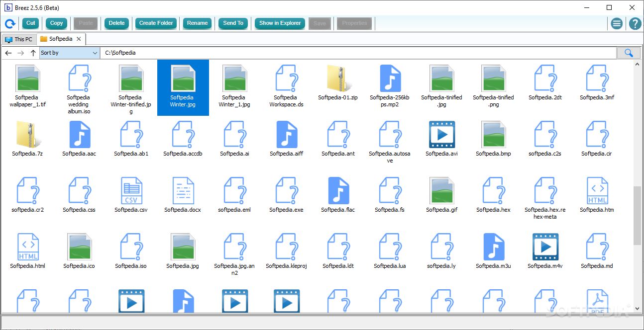This screenshot has height=330, width=644.
Task: Click the file name Softpedia.ldt
Action: pyautogui.click(x=338, y=266)
